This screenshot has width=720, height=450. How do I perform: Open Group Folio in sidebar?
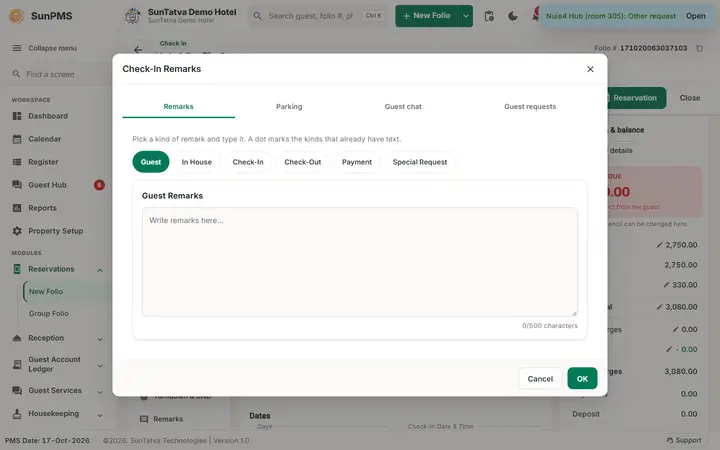click(x=49, y=314)
